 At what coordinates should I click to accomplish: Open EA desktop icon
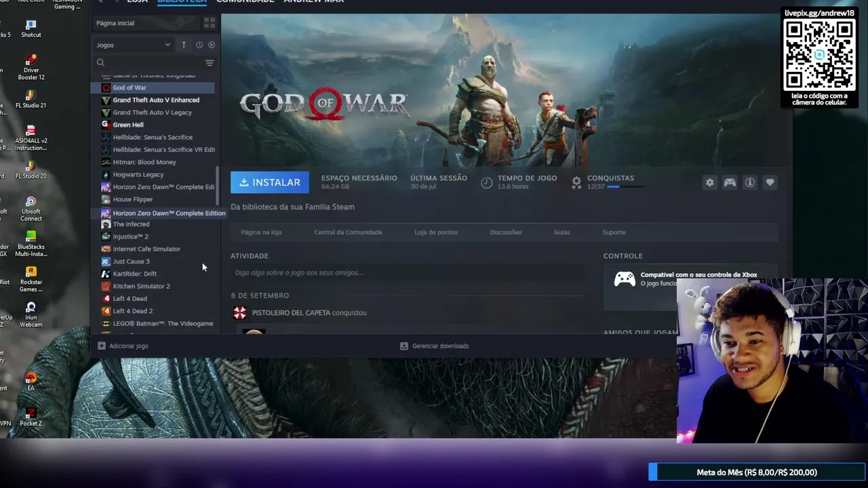31,382
